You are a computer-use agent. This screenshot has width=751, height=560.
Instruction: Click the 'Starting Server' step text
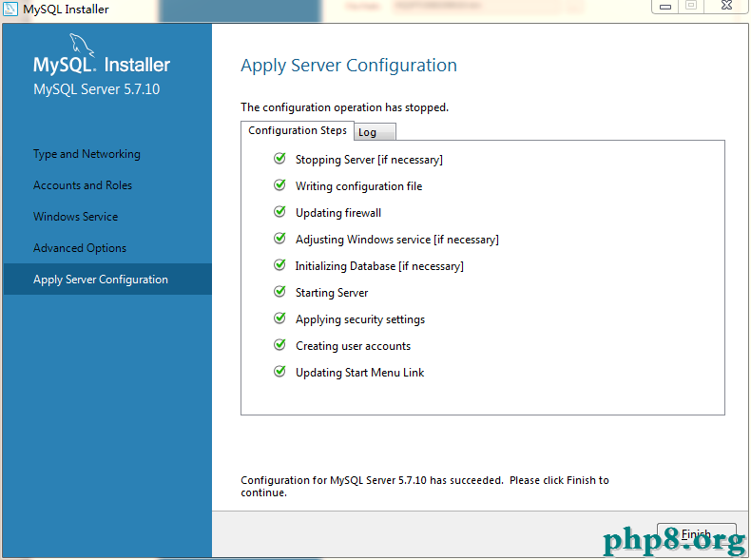click(332, 293)
